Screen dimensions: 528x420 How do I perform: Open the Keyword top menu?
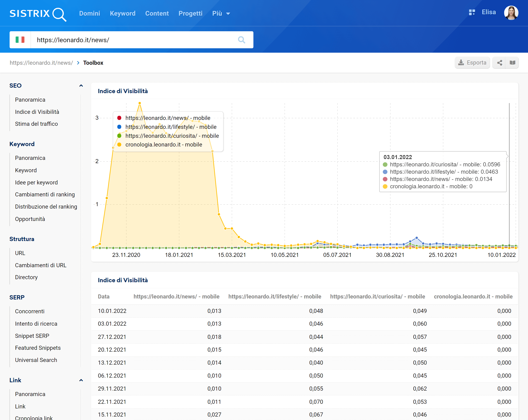pos(122,13)
